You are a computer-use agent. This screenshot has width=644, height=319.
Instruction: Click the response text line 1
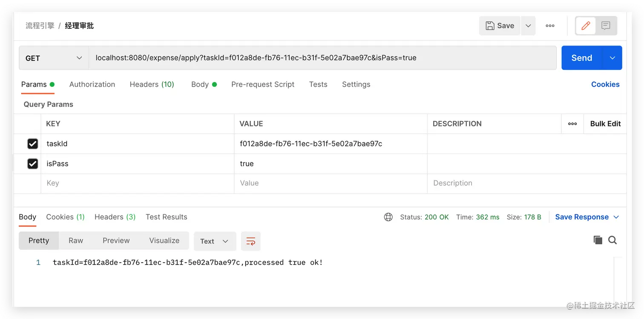(188, 262)
